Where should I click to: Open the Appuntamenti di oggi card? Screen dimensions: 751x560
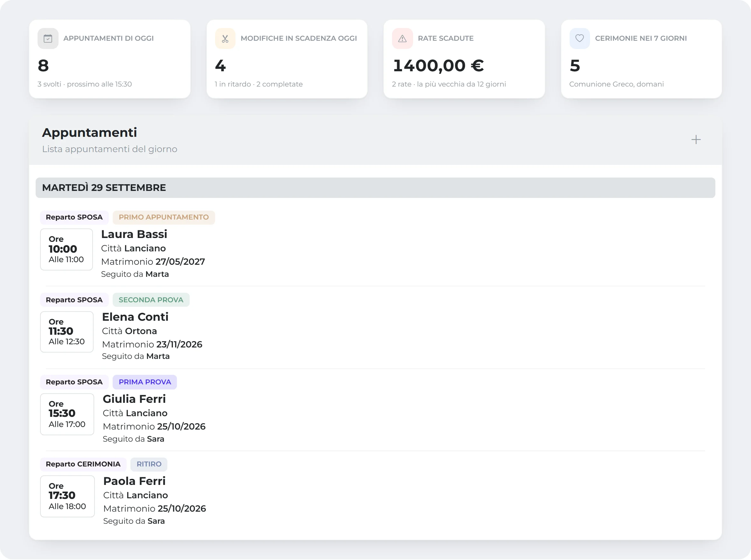(110, 59)
